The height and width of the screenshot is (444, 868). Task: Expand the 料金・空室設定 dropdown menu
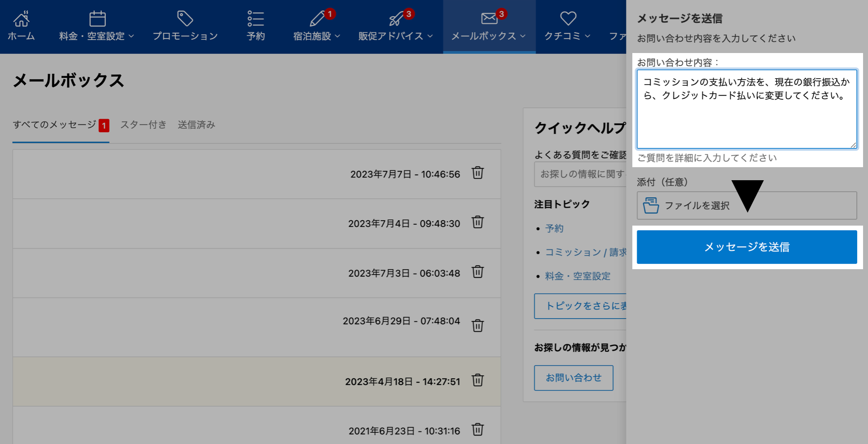pos(131,36)
